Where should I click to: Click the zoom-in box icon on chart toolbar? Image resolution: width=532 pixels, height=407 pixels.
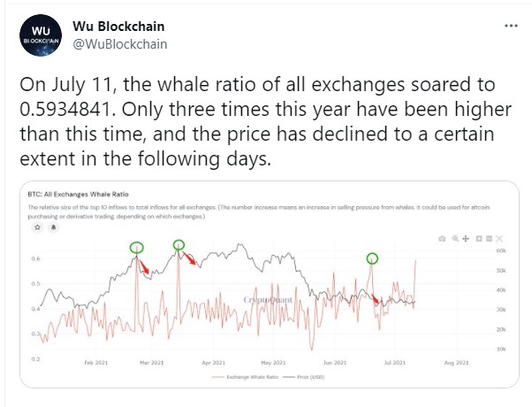point(478,239)
